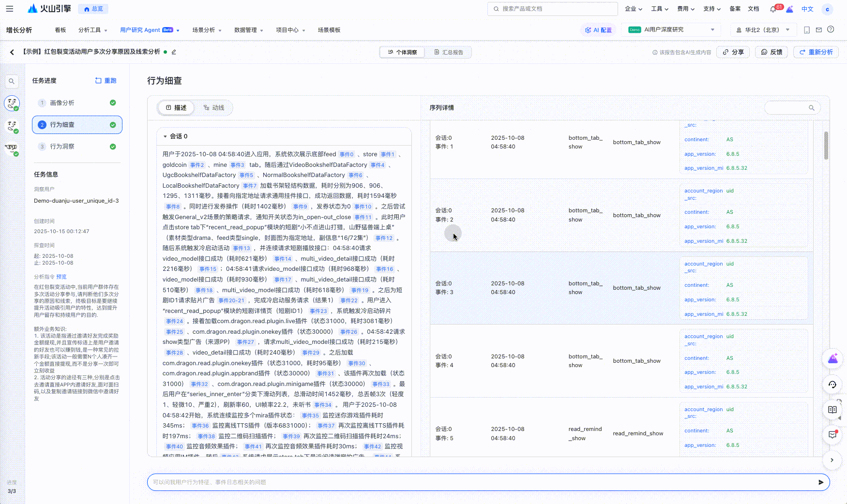Click the notification bell icon
The width and height of the screenshot is (847, 504).
(x=773, y=9)
